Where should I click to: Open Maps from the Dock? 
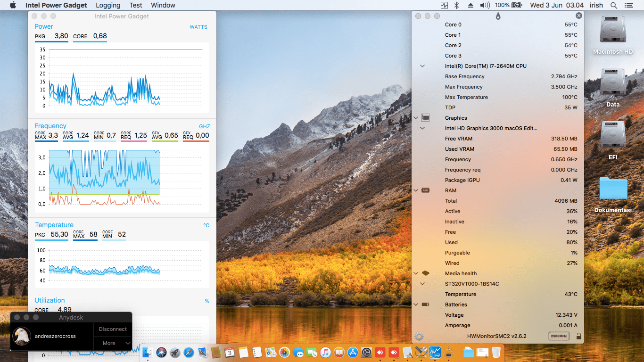coord(271,352)
